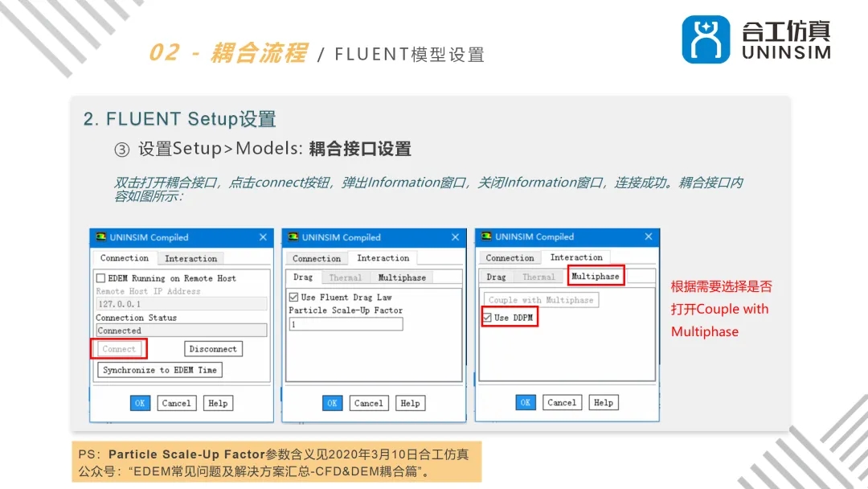This screenshot has height=489, width=868.
Task: Select Drag tab in third dialog
Action: pyautogui.click(x=497, y=276)
